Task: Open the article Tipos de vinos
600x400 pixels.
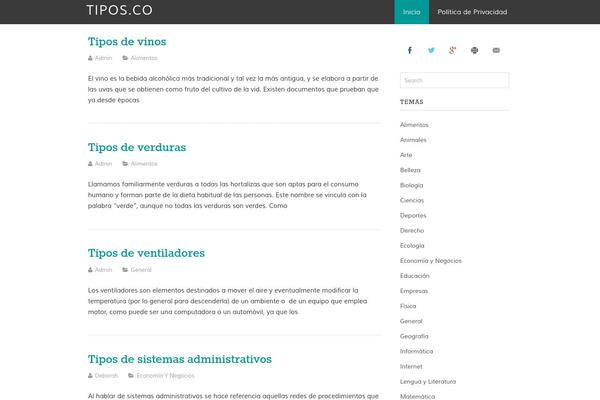Action: (x=127, y=41)
